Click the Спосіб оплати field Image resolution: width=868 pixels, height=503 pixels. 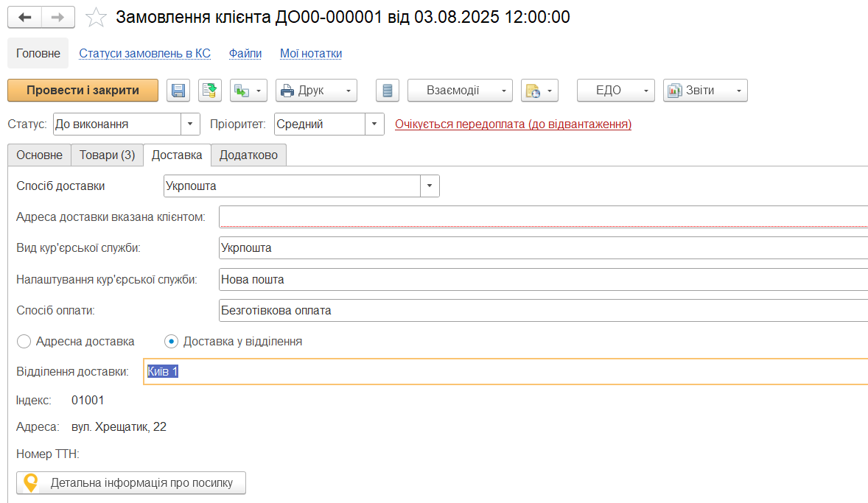[x=544, y=311]
